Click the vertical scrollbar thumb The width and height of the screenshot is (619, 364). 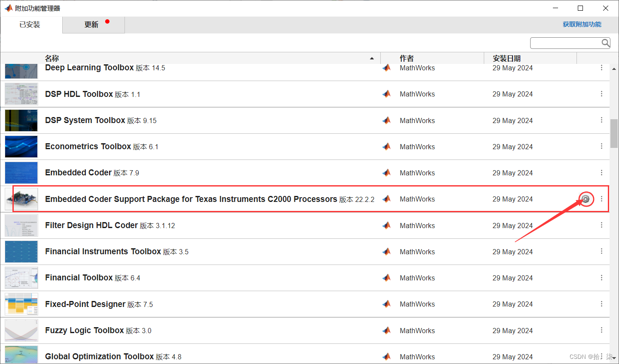[x=614, y=133]
